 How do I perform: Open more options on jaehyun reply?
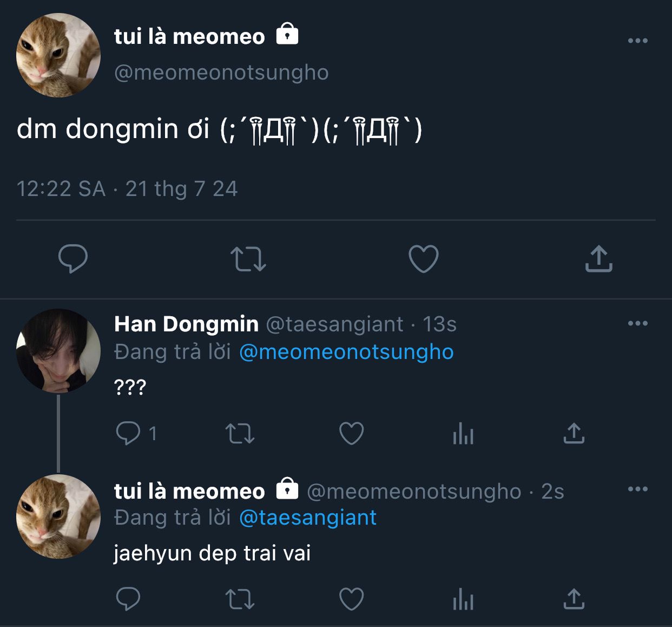637,489
